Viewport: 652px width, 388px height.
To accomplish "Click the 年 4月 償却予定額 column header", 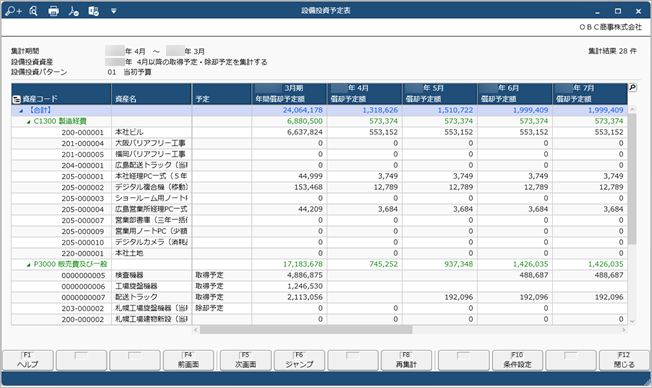I will click(x=365, y=94).
